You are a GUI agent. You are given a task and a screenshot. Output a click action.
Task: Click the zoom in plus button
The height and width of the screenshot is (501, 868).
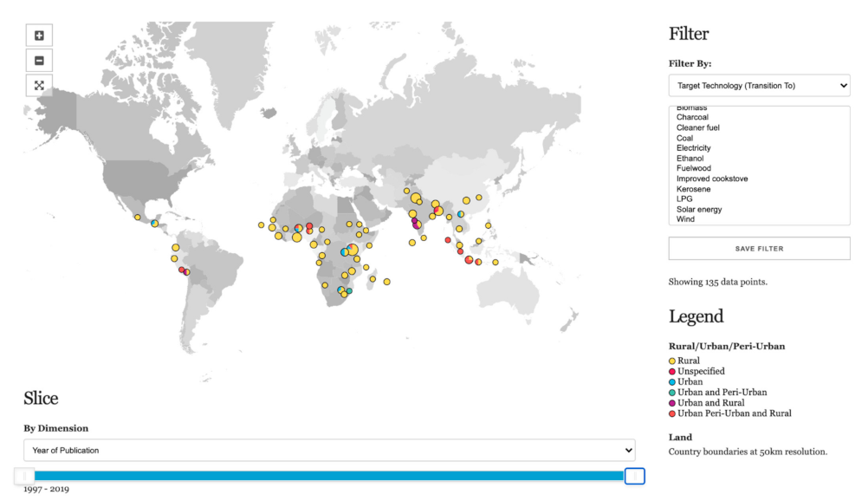coord(39,36)
